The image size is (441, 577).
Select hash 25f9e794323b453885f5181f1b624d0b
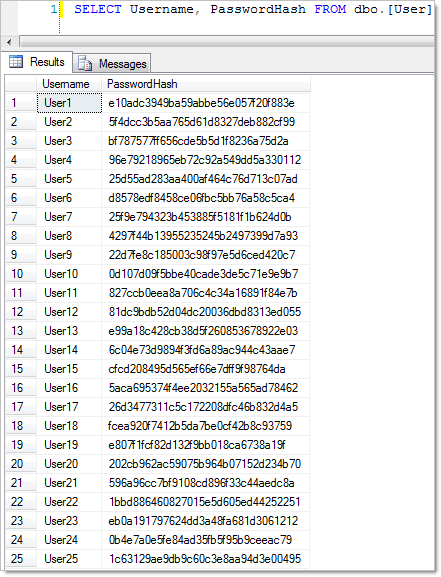pos(205,217)
